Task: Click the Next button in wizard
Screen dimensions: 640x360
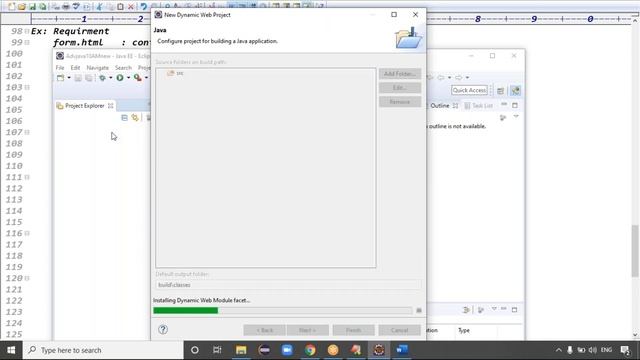Action: pos(307,330)
